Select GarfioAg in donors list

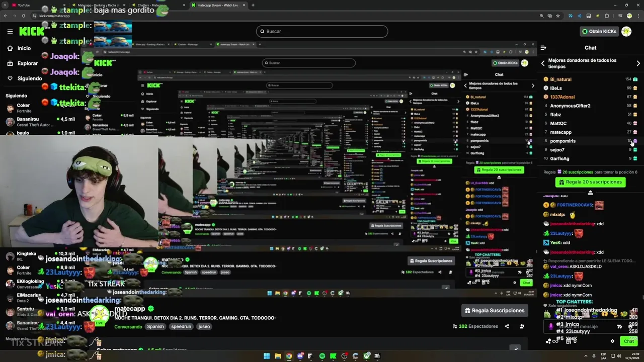coord(591,158)
